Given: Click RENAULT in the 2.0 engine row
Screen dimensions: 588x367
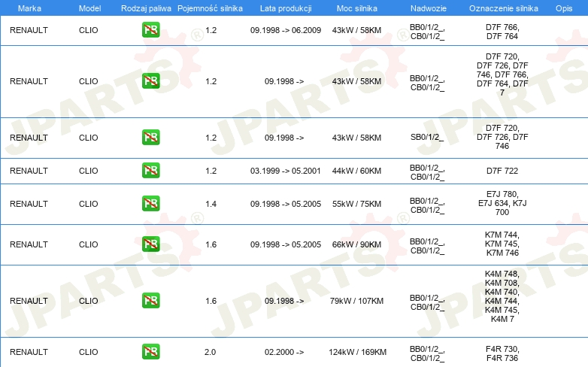Looking at the screenshot, I should [29, 352].
